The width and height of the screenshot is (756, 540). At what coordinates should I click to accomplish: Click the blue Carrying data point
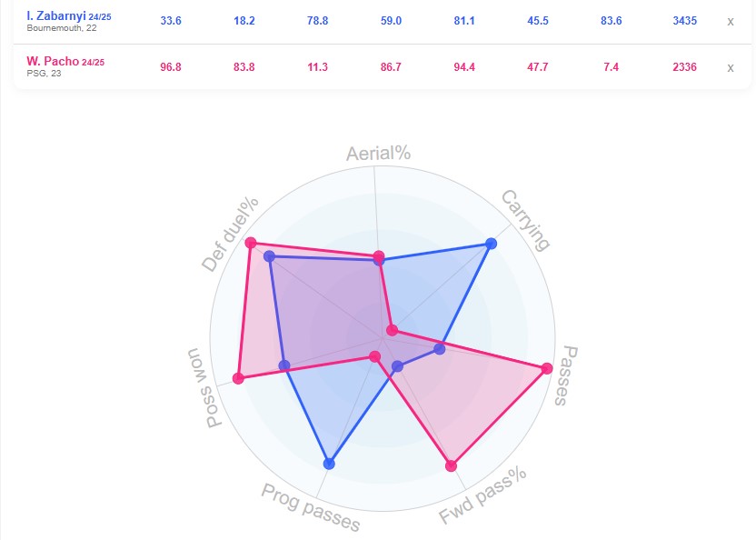tap(491, 244)
